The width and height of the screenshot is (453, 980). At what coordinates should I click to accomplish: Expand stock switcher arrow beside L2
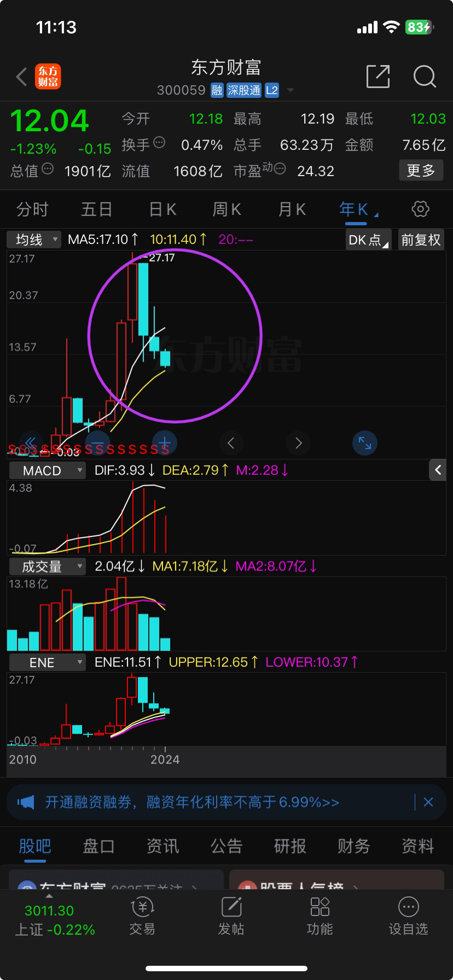click(x=291, y=90)
